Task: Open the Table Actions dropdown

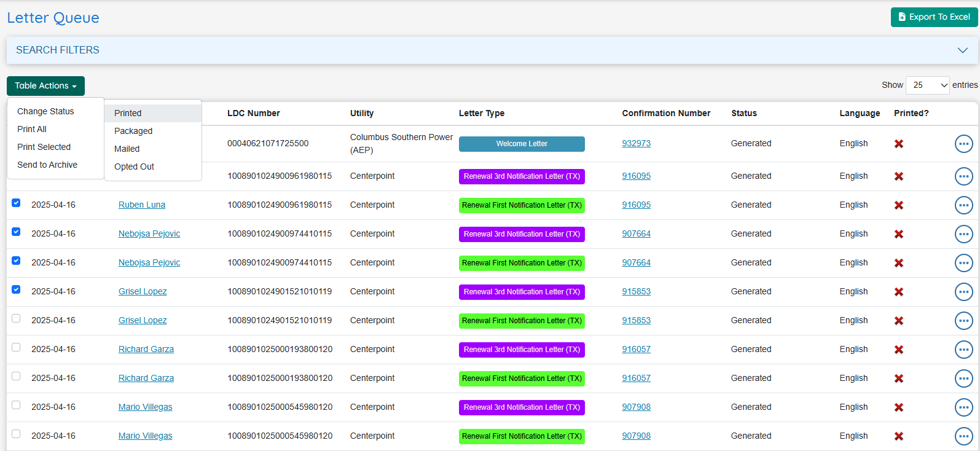Action: point(45,86)
